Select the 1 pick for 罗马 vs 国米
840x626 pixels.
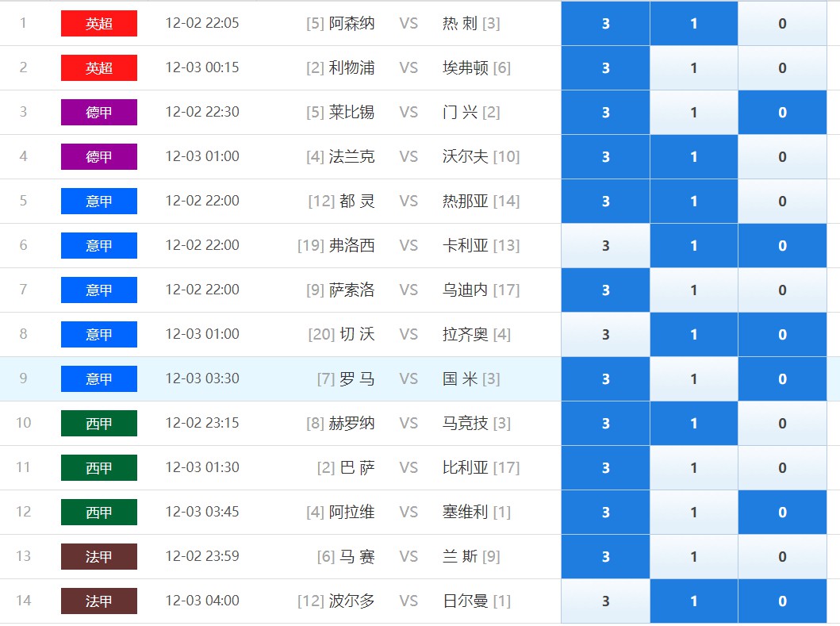click(x=694, y=379)
